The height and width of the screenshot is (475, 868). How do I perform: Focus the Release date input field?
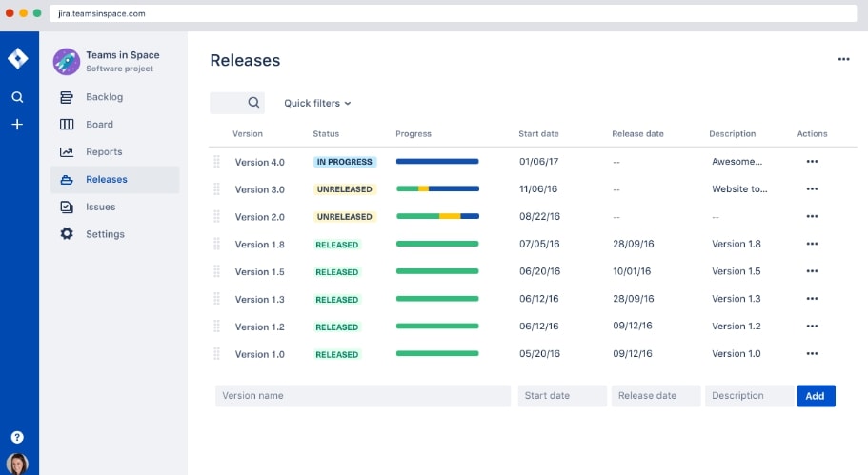[x=656, y=396]
